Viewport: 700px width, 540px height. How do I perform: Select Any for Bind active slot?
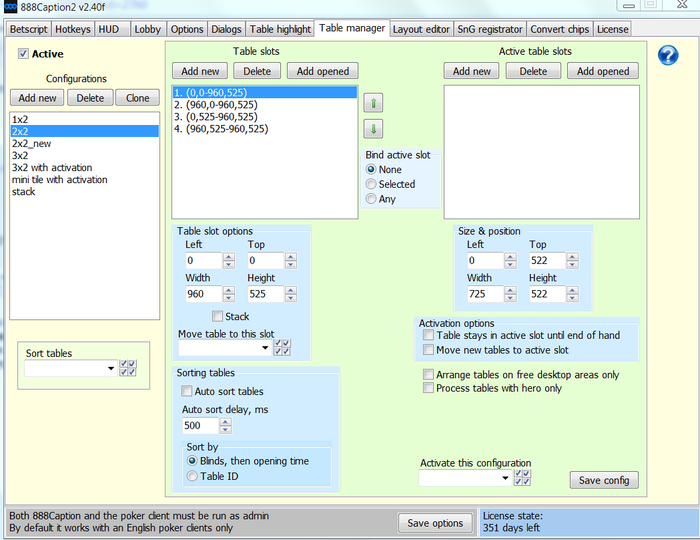pos(371,199)
